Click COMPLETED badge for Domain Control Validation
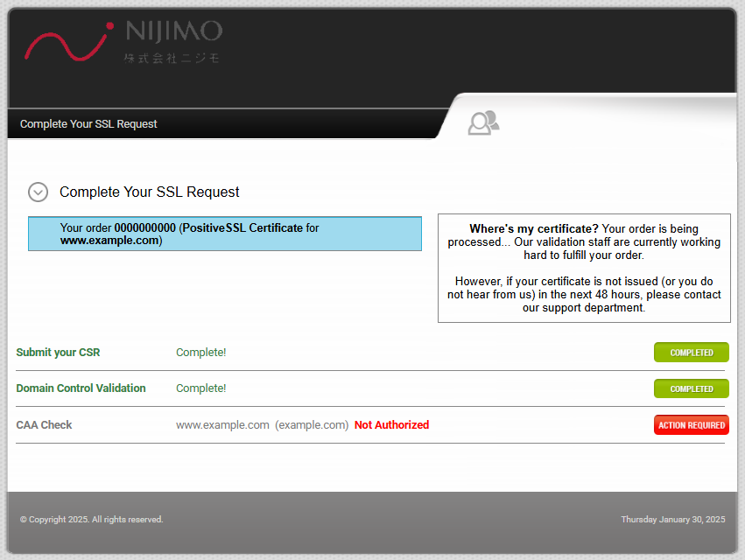The width and height of the screenshot is (745, 560). tap(691, 388)
